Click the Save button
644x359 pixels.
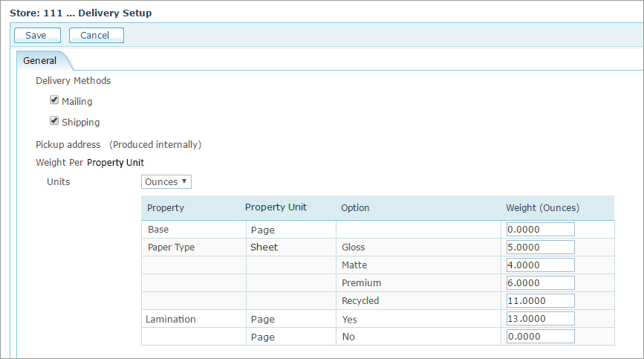click(x=36, y=35)
